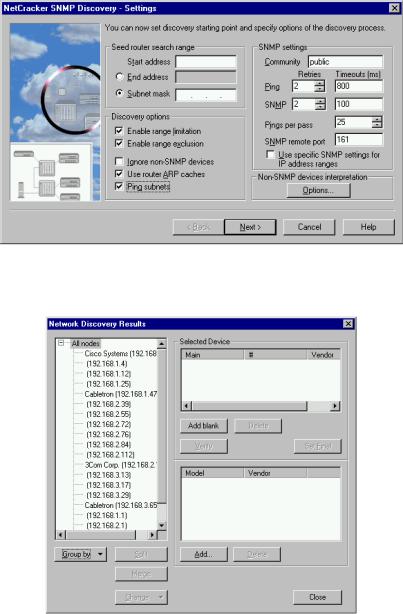Select node 192.168.1.25 in tree
Viewport: 403px width, 614px height.
(108, 384)
